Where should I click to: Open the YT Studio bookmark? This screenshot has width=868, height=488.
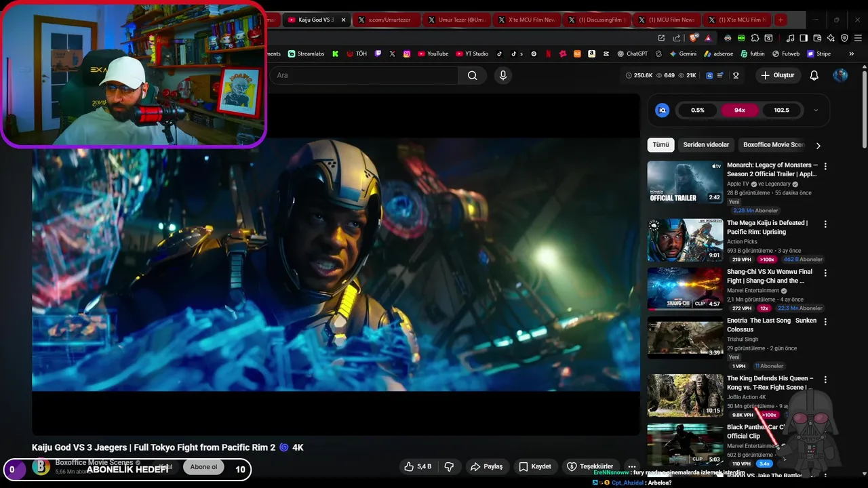click(472, 54)
